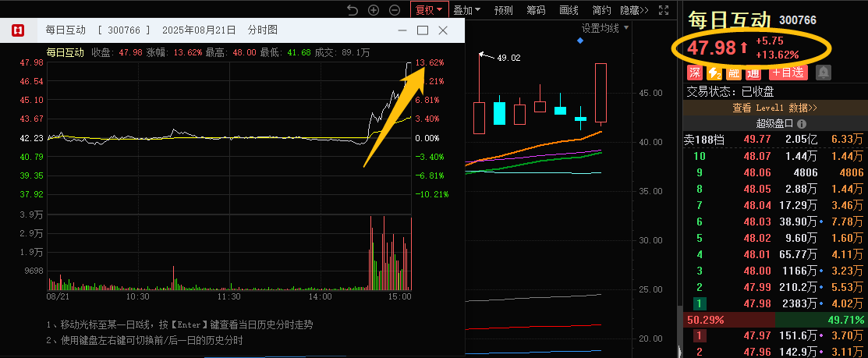Image resolution: width=868 pixels, height=358 pixels.
Task: Click the 通 connect badge icon
Action: coord(753,73)
